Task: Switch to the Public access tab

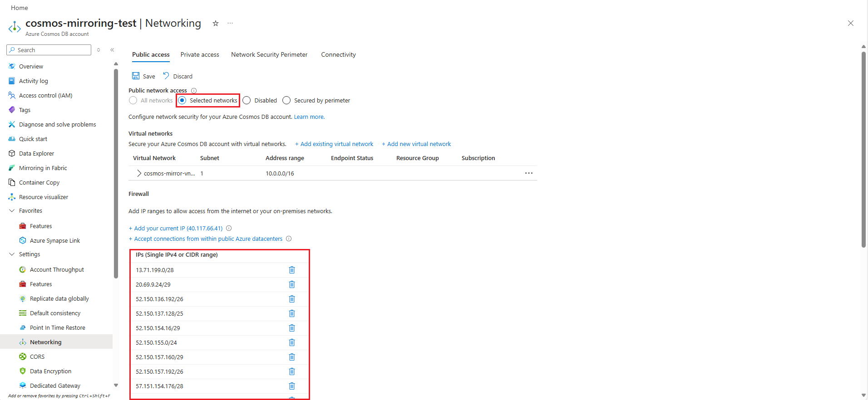Action: [151, 54]
